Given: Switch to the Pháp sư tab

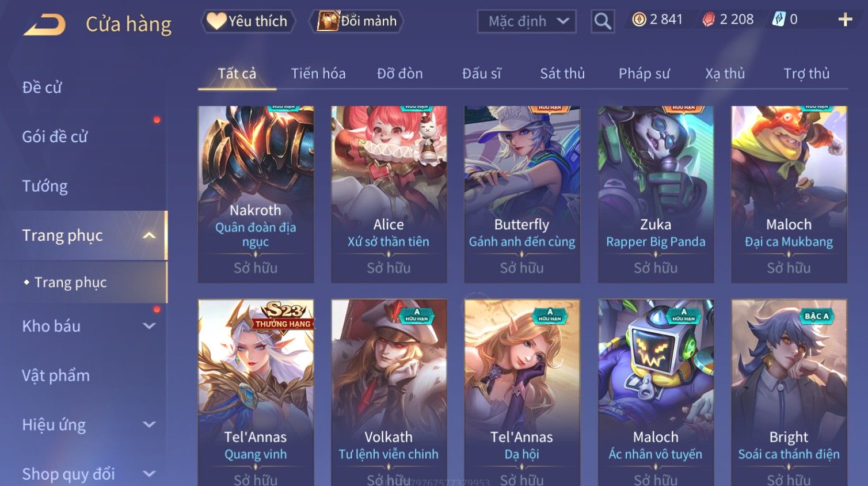Looking at the screenshot, I should tap(644, 74).
